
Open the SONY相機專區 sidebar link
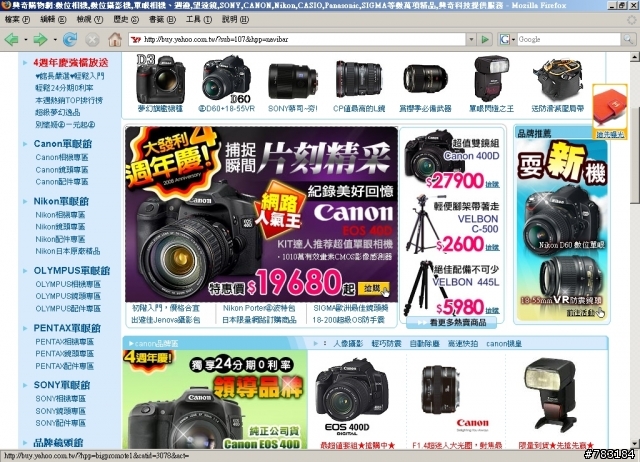point(60,398)
